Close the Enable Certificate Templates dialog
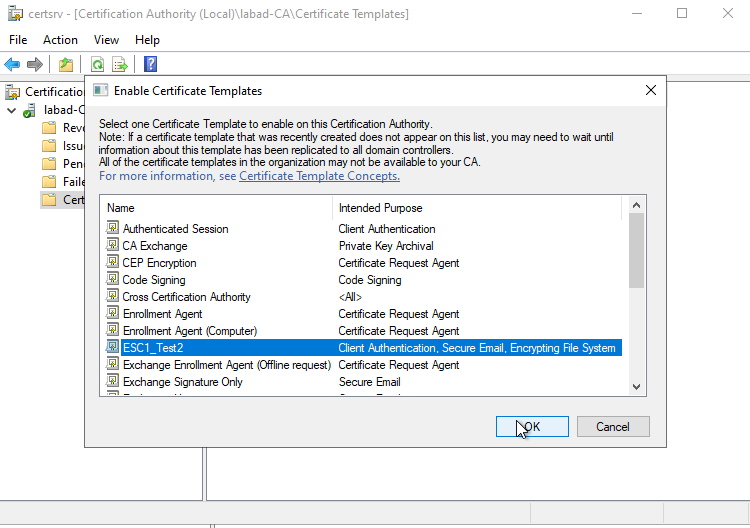 click(651, 90)
